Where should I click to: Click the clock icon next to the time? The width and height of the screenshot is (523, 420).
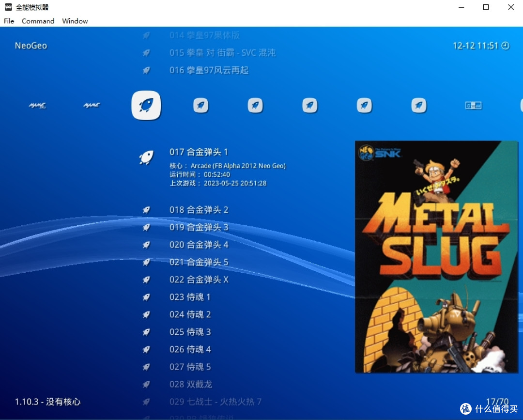coord(506,46)
